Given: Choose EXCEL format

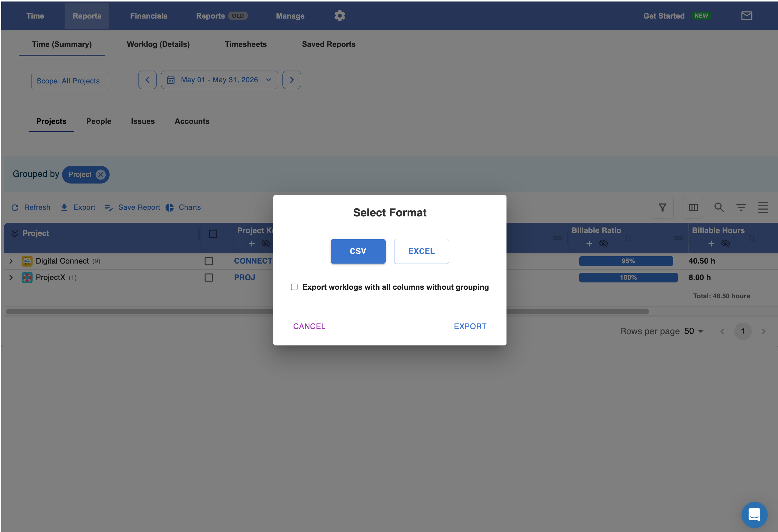Looking at the screenshot, I should click(421, 251).
